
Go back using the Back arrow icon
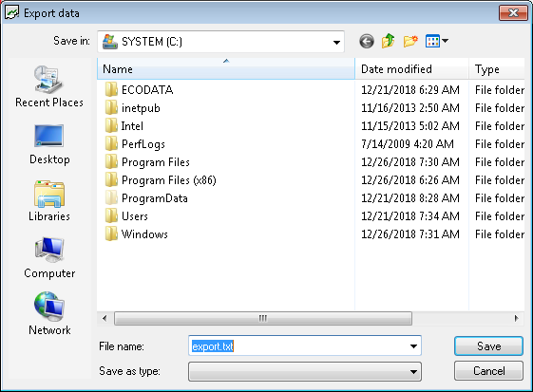[367, 42]
